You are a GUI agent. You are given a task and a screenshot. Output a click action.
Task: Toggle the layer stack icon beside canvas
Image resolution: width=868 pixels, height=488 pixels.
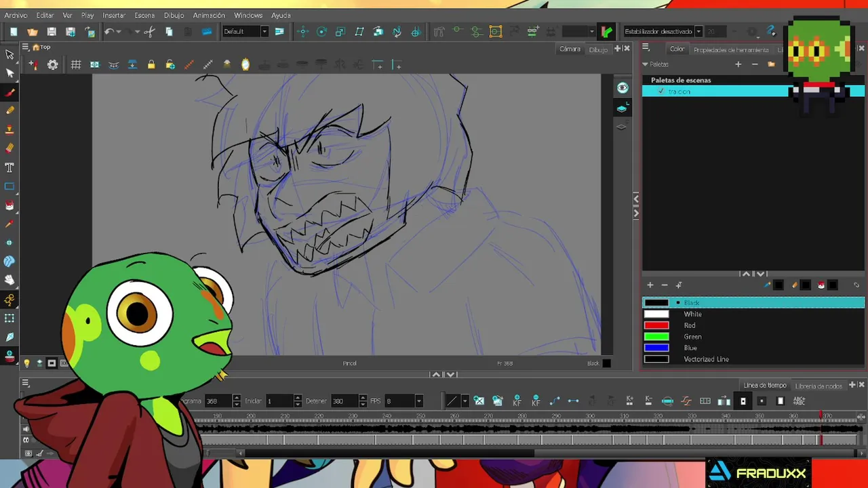pos(623,108)
